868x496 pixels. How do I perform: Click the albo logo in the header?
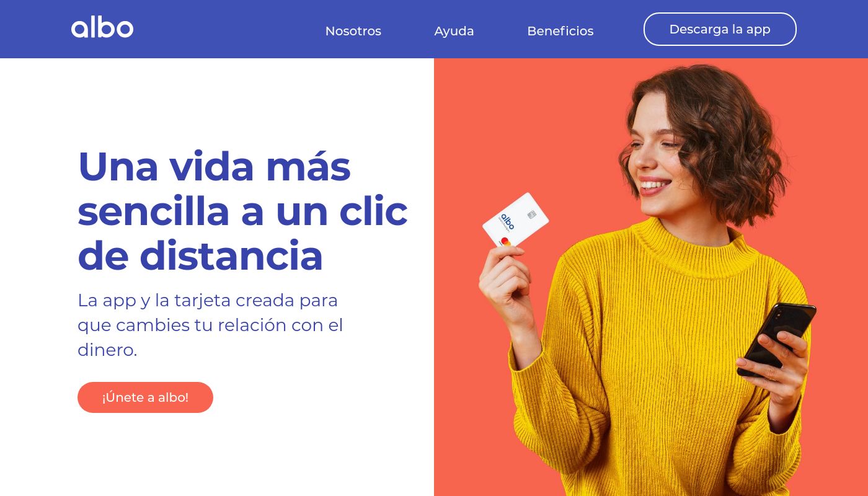[102, 28]
